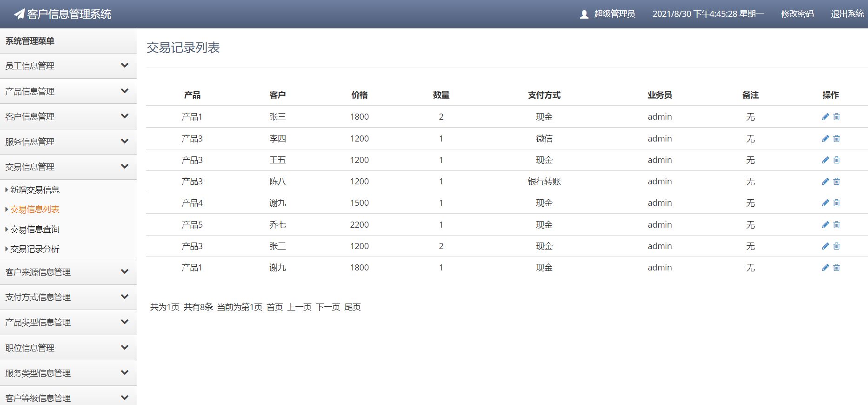Viewport: 868px width, 405px height.
Task: Expand 服务类型信息管理 chevron
Action: tap(125, 372)
